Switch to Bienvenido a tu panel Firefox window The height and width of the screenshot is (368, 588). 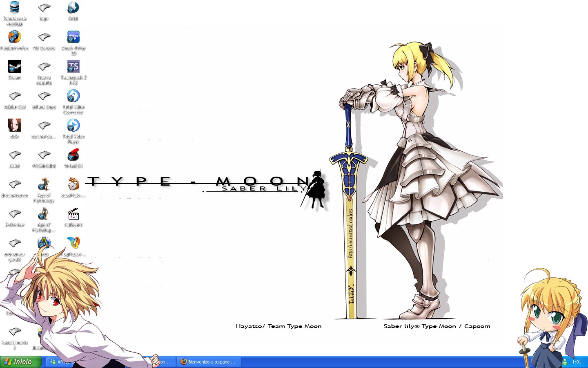click(209, 362)
